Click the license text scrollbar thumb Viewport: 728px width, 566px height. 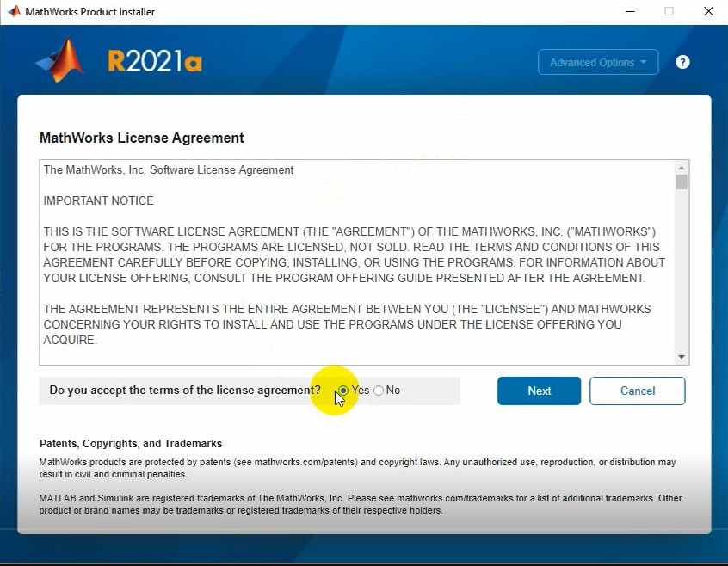click(682, 182)
